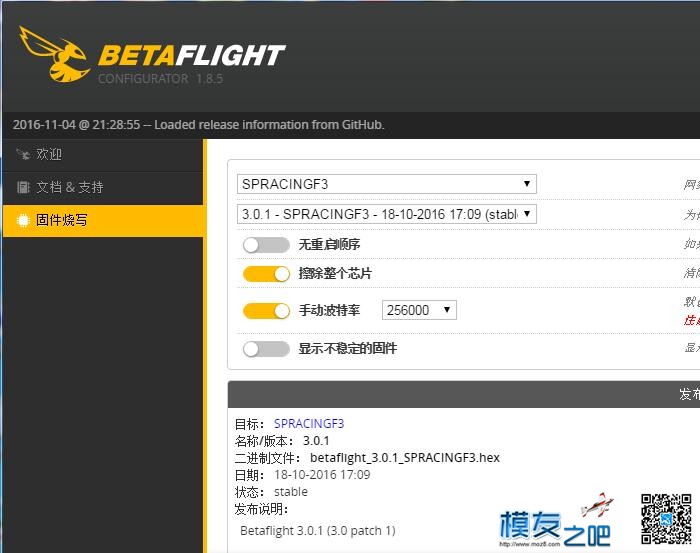Viewport: 700px width, 553px height.
Task: Click the 擦除整个芯片 label
Action: pos(335,273)
